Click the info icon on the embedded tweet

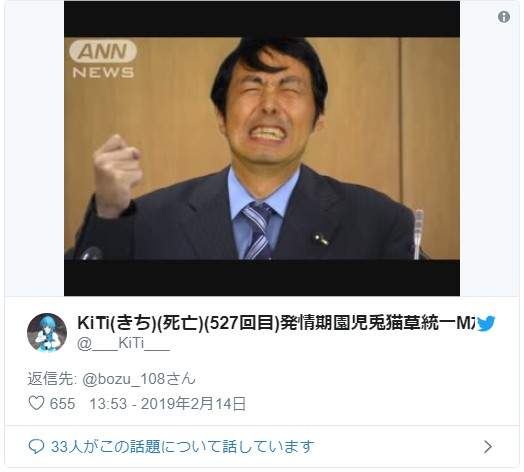point(504,17)
